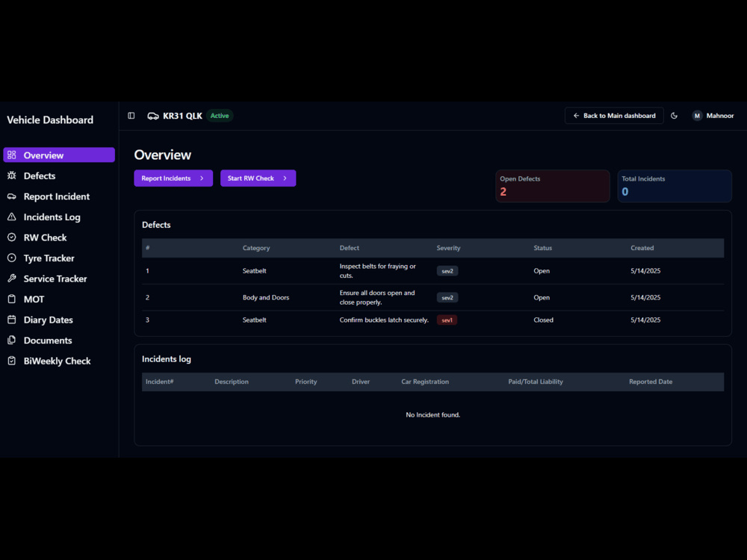Click the sev2 badge in the Seatbelt fraying row
This screenshot has width=747, height=560.
click(447, 270)
